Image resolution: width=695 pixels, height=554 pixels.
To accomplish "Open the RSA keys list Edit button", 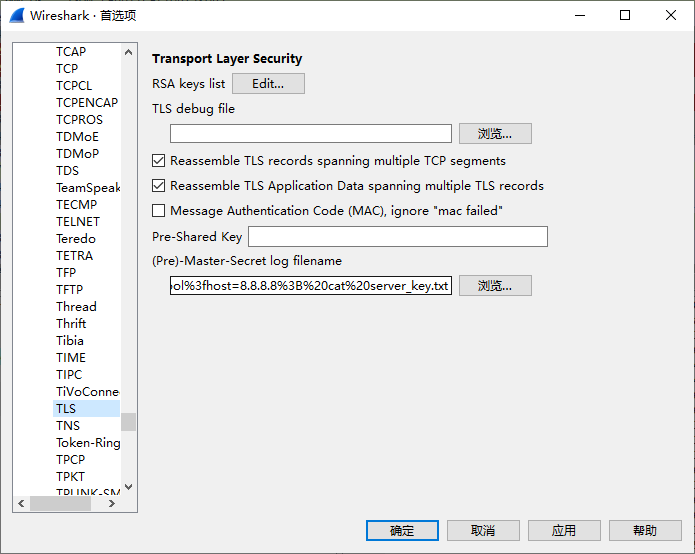I will [x=268, y=84].
